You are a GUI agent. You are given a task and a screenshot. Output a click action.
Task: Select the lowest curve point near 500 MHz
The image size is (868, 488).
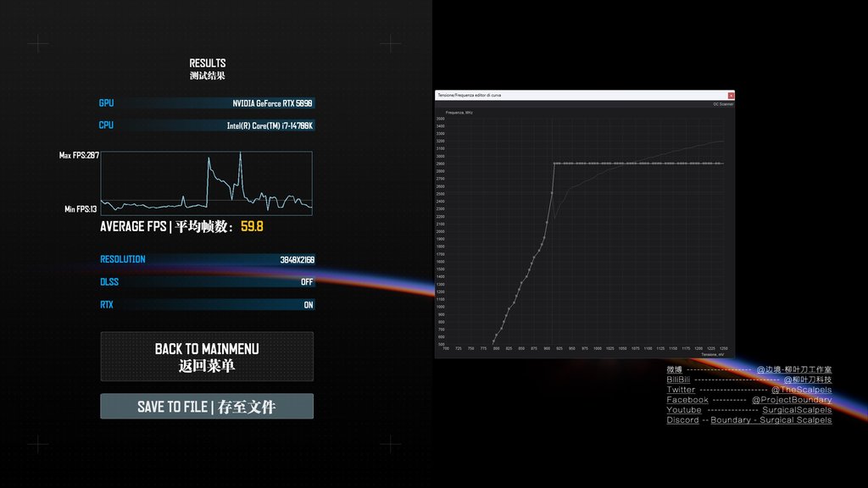coord(494,341)
